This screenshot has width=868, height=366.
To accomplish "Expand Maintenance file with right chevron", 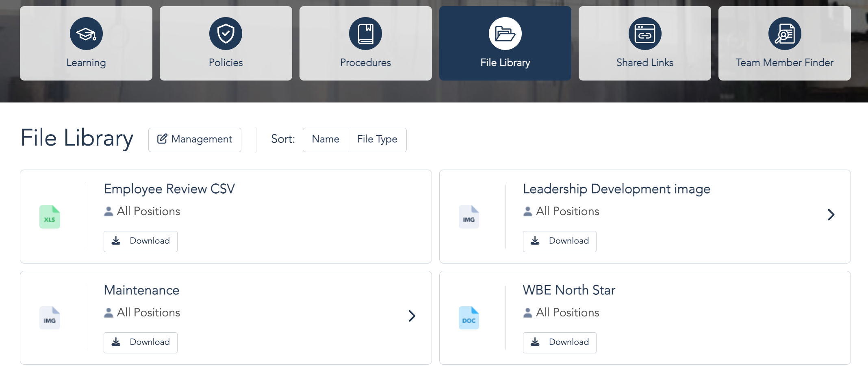I will pos(412,316).
